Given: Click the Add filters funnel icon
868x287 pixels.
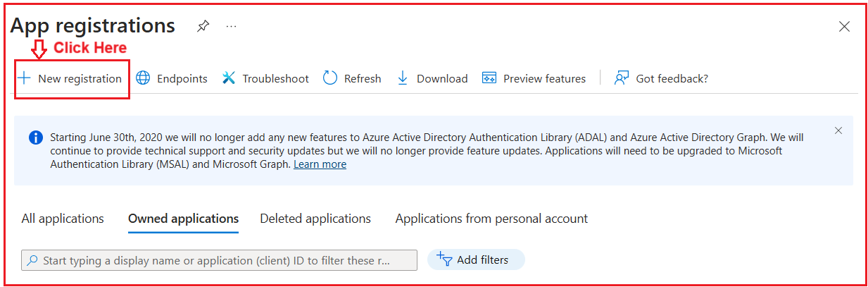Looking at the screenshot, I should point(444,259).
